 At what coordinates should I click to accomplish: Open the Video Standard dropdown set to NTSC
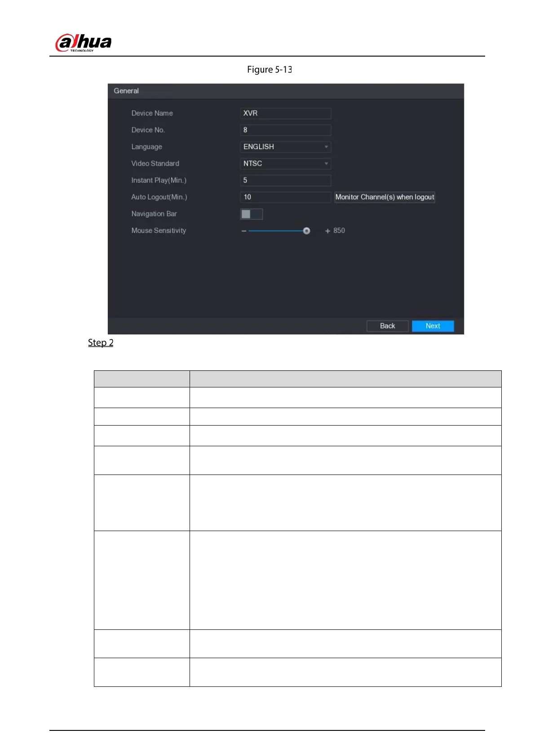tap(286, 163)
